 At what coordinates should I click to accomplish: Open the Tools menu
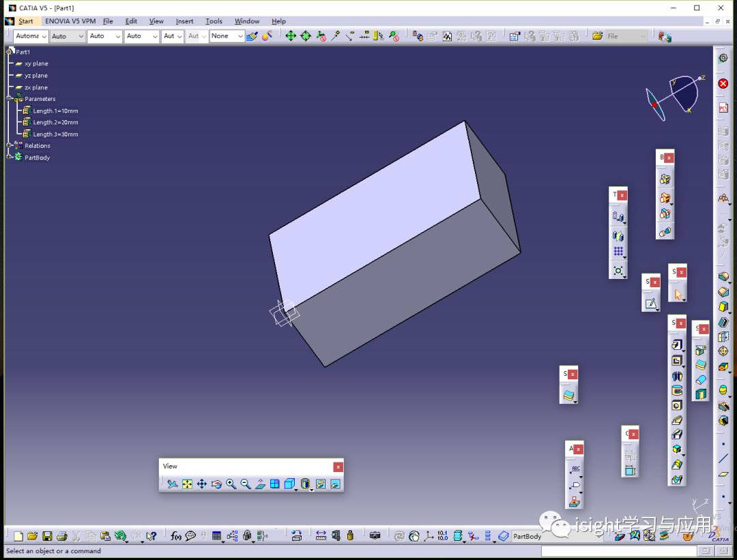click(214, 20)
